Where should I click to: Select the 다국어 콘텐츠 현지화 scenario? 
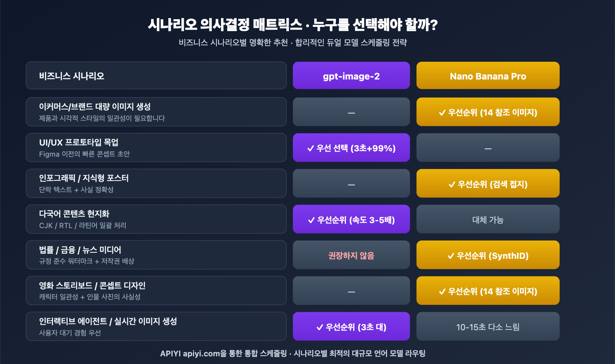pos(156,219)
